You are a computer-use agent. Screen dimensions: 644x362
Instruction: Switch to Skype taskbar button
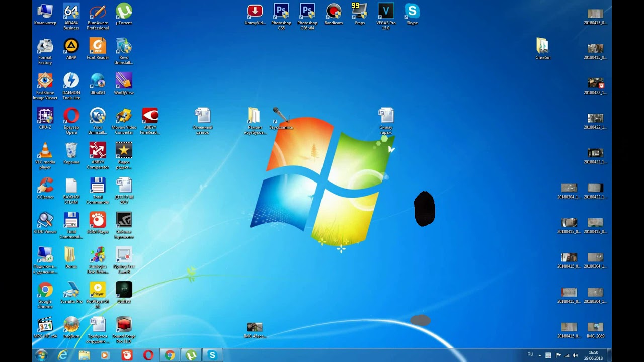pyautogui.click(x=212, y=355)
